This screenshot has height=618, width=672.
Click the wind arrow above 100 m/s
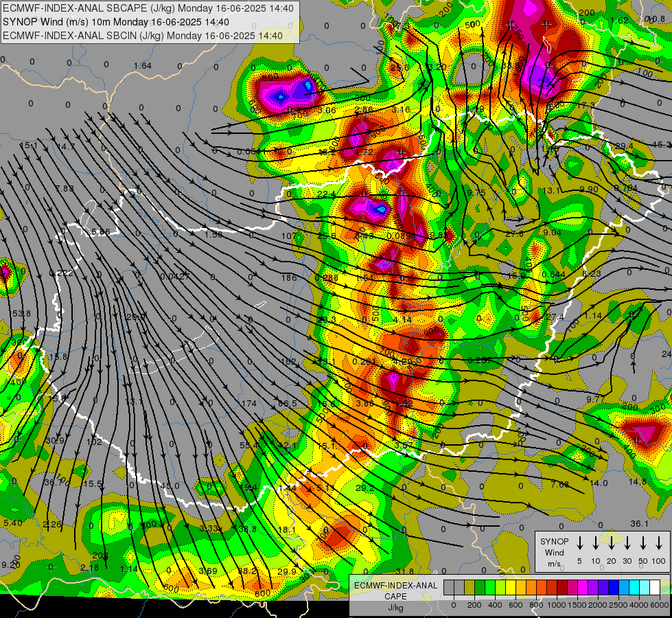click(659, 543)
